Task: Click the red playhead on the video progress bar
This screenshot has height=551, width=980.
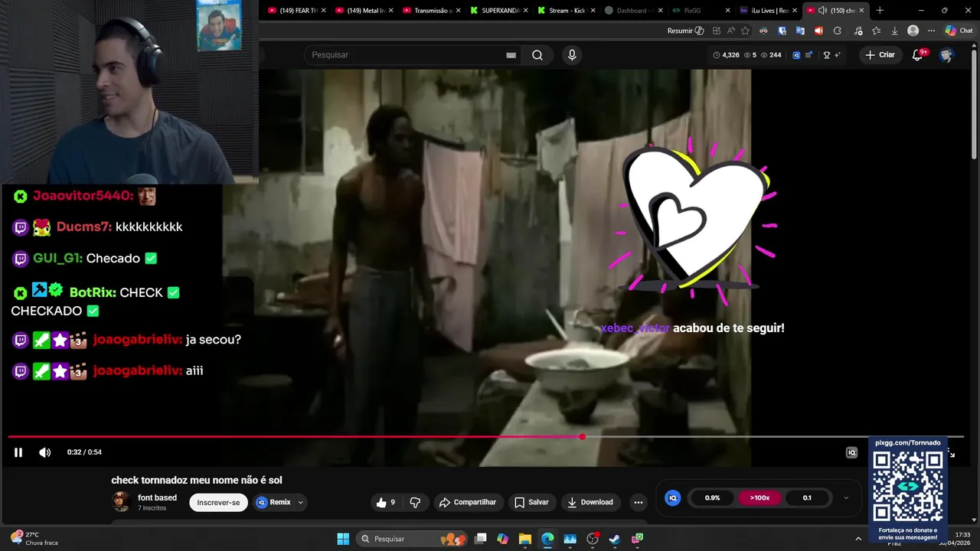Action: [x=582, y=437]
